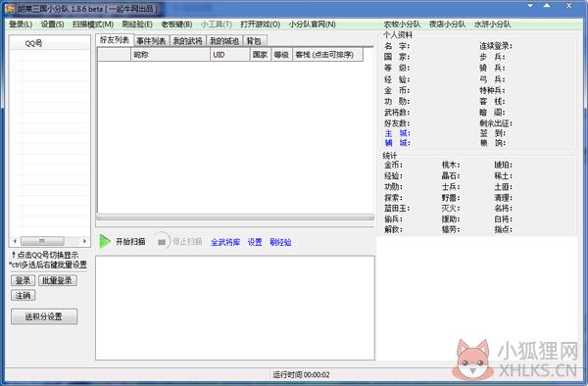This screenshot has height=386, width=588.
Task: Click the 剩余出征 label
Action: tap(496, 123)
